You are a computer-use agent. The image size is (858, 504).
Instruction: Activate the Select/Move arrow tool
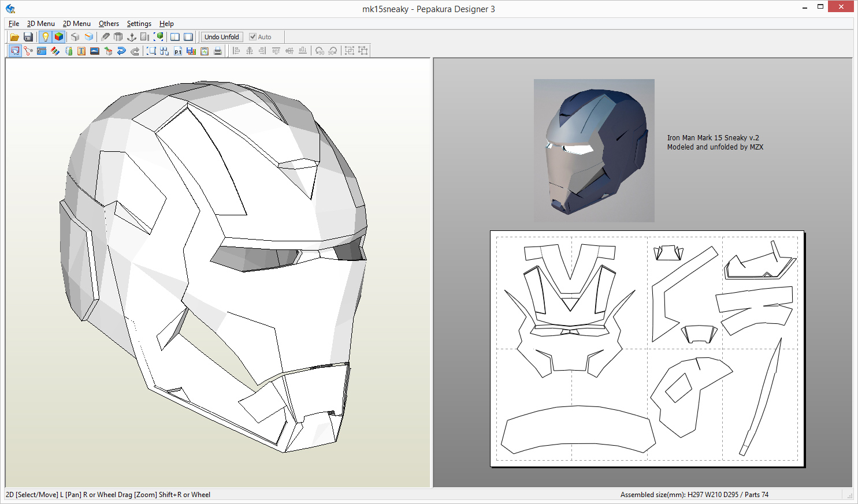pos(15,51)
